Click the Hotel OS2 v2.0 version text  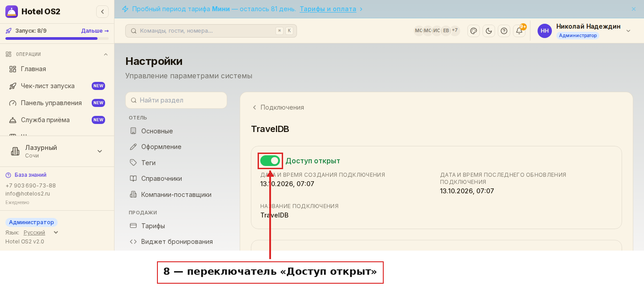coord(25,242)
